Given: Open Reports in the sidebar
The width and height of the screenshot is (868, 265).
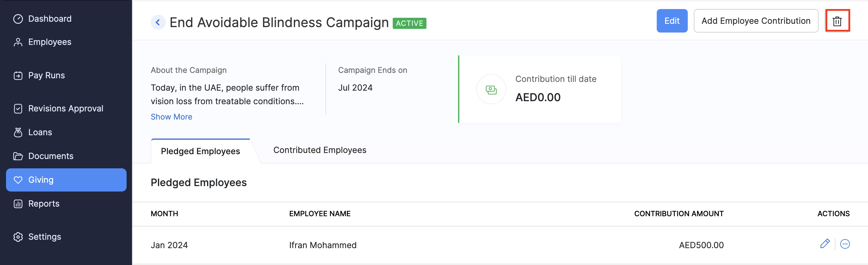Looking at the screenshot, I should coord(44,204).
